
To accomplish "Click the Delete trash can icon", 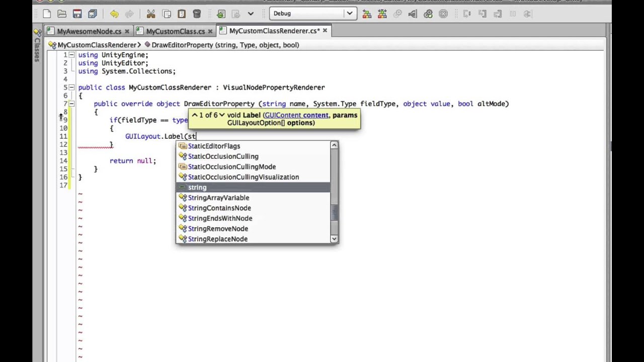I will point(197,14).
